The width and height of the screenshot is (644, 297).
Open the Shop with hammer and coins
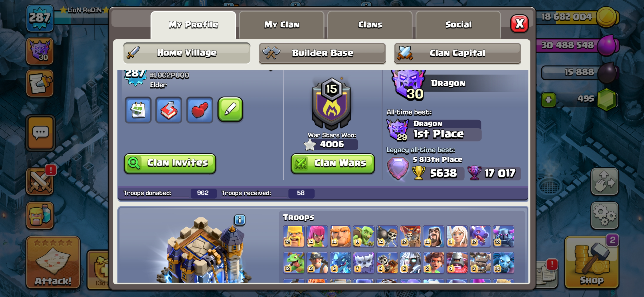591,262
